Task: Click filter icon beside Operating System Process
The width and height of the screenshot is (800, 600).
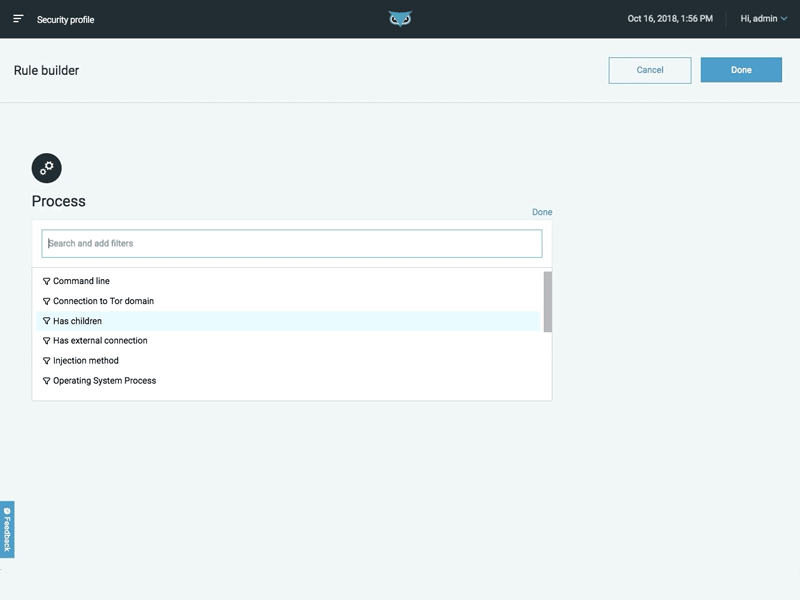Action: click(x=46, y=381)
